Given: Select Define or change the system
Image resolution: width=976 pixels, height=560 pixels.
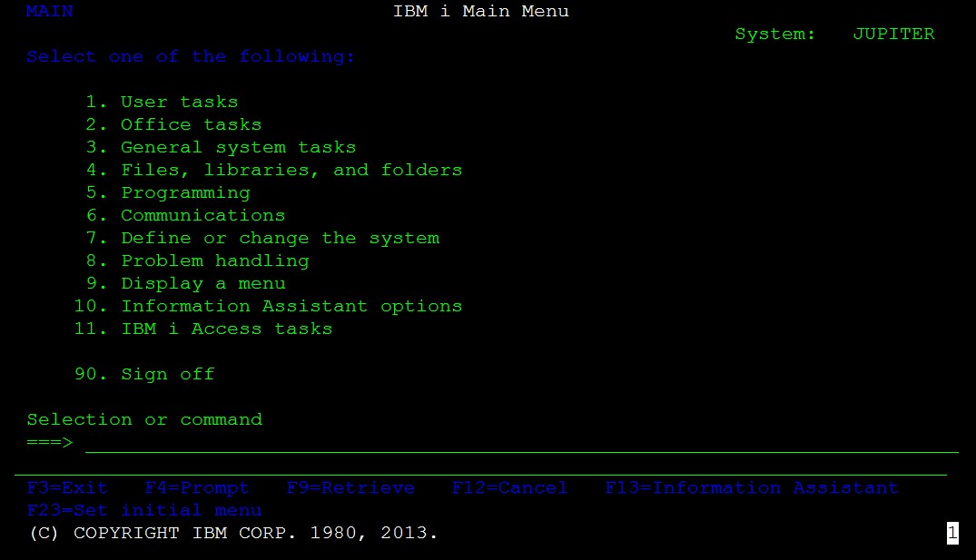Looking at the screenshot, I should (x=280, y=238).
